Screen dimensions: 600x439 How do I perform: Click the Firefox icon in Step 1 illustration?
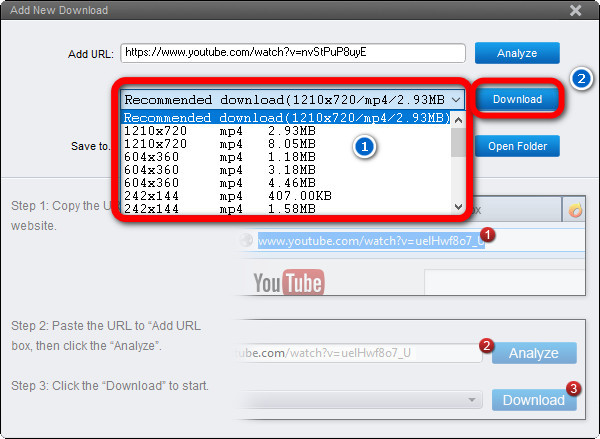(x=575, y=210)
